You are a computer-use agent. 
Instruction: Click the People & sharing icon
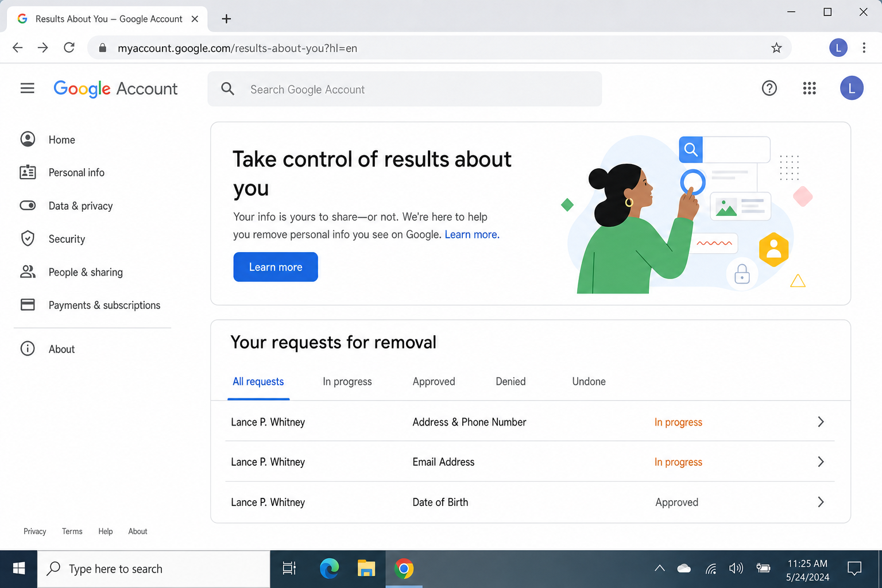tap(28, 272)
